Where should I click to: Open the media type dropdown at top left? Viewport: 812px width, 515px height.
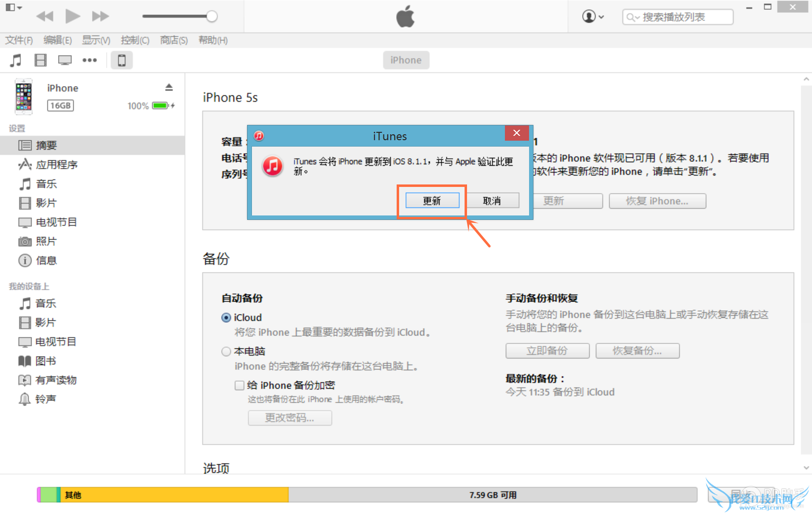tap(13, 7)
